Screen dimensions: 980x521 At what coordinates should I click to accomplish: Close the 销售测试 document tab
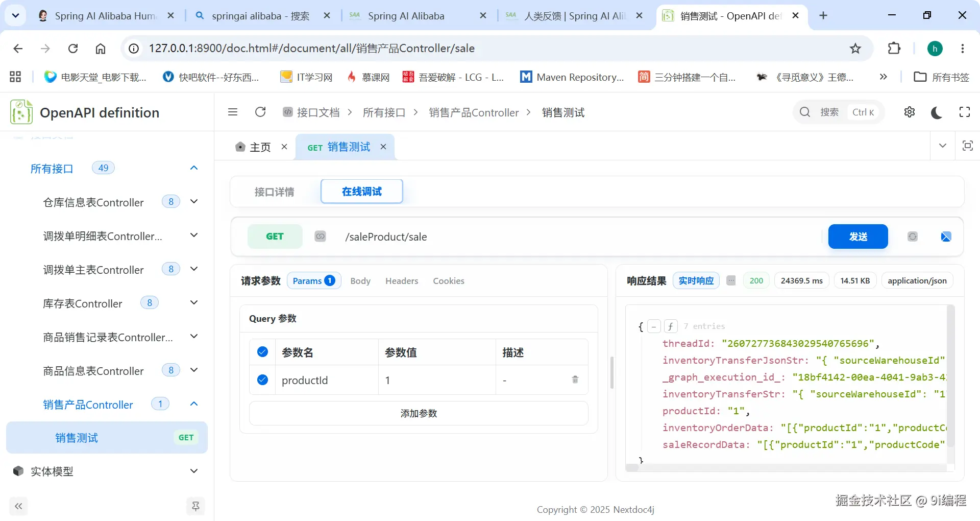(x=383, y=147)
